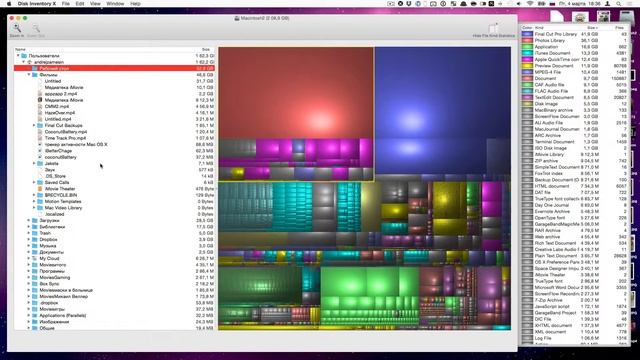The width and height of the screenshot is (640, 360).
Task: Click the Zoom In toolbar magnifier
Action: [x=17, y=28]
